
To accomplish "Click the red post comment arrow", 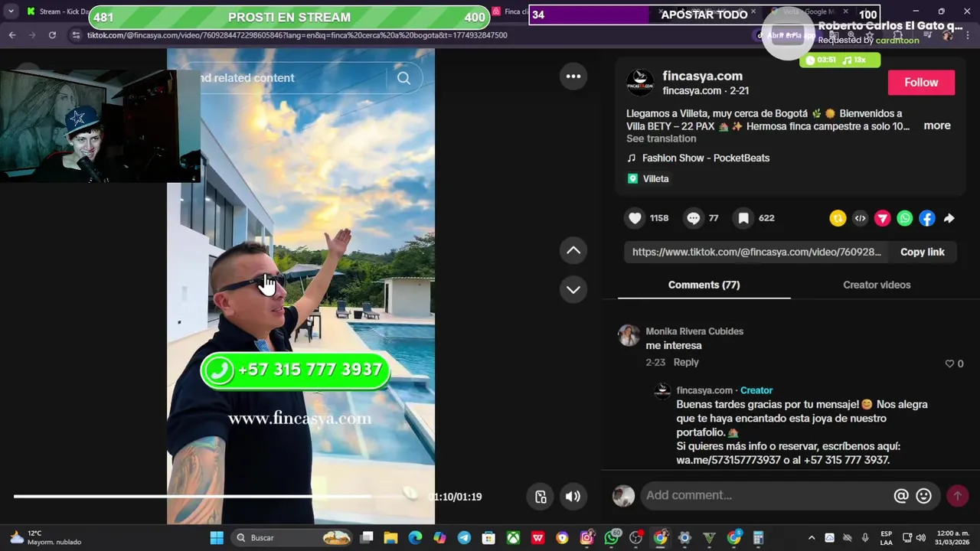I will 957,496.
